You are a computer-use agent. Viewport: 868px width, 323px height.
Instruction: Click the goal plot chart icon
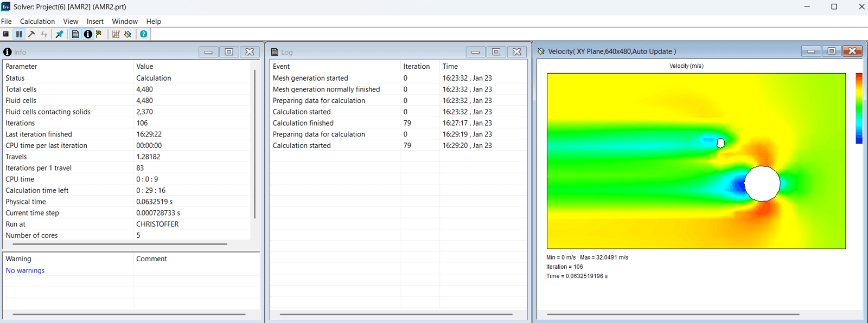(116, 34)
